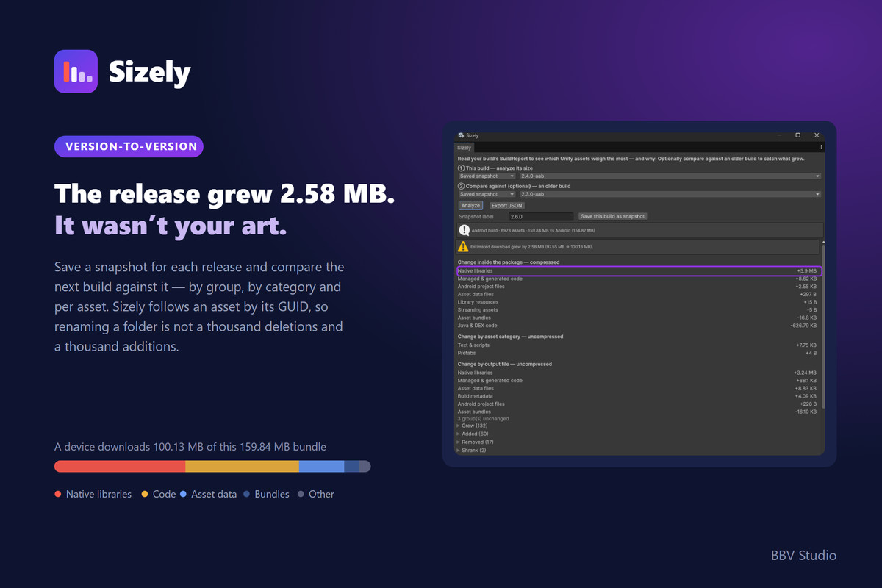
Task: Expand the Grew (132) group
Action: point(472,426)
